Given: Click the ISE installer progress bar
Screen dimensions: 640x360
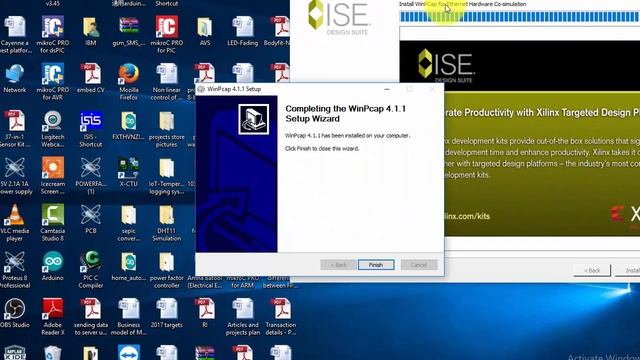Looking at the screenshot, I should pyautogui.click(x=519, y=17).
